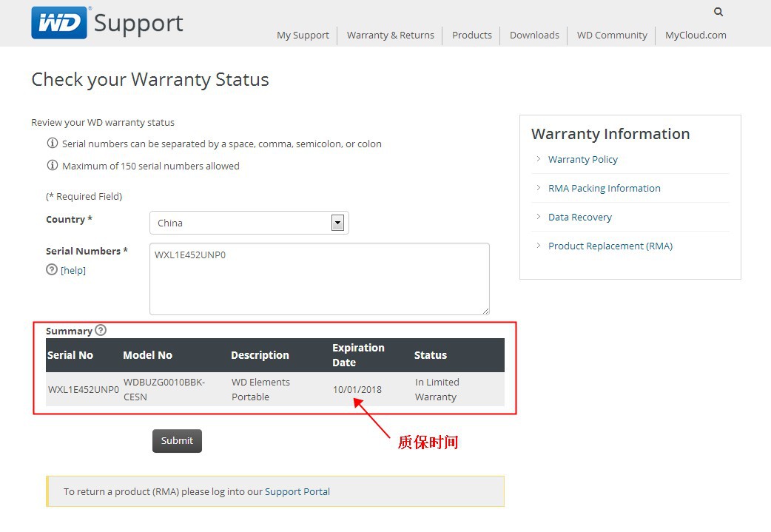771x532 pixels.
Task: Click the serial numbers text area resize grip
Action: click(486, 311)
